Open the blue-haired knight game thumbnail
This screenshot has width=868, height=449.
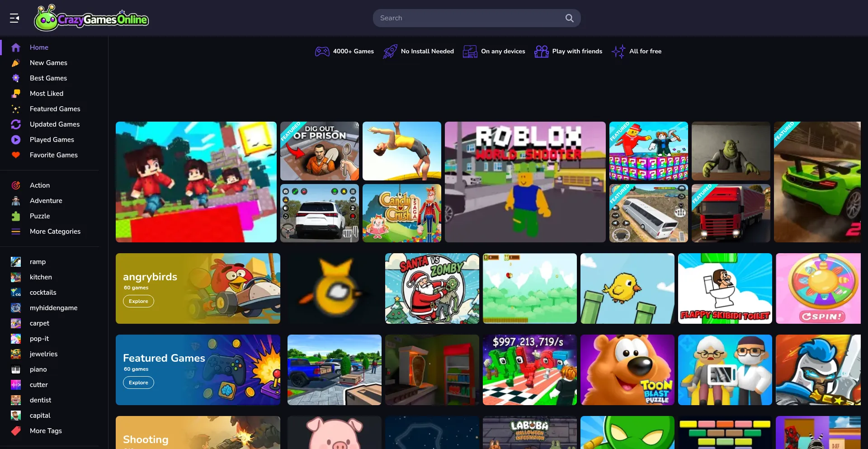click(x=818, y=370)
